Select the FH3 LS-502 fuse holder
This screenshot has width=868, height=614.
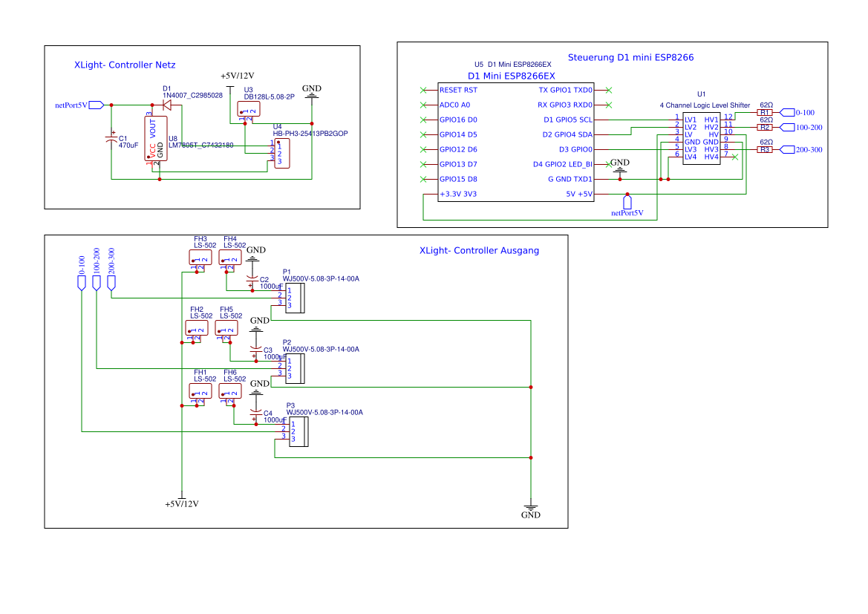click(200, 257)
